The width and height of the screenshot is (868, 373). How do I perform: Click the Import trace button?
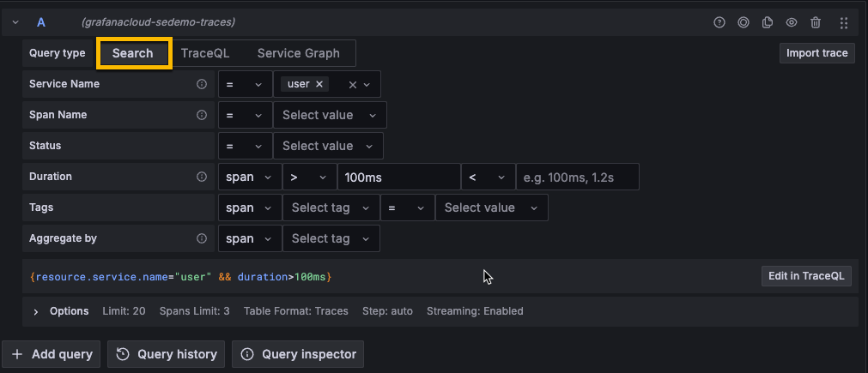[816, 53]
